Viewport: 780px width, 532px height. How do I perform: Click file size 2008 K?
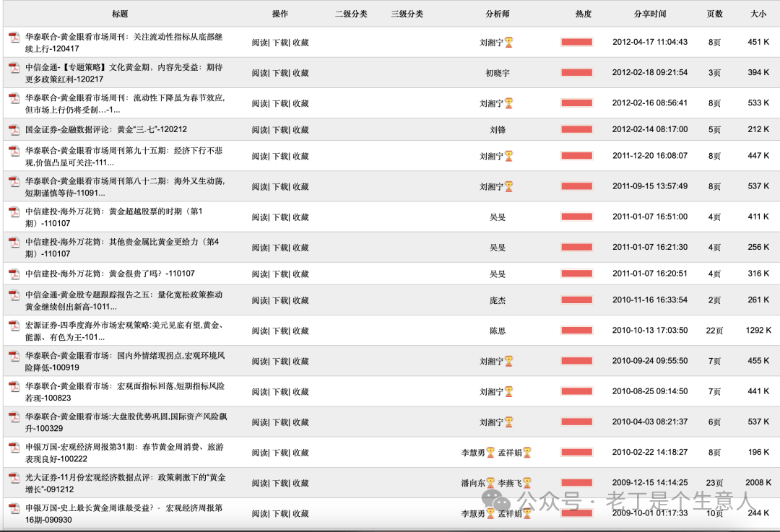758,482
